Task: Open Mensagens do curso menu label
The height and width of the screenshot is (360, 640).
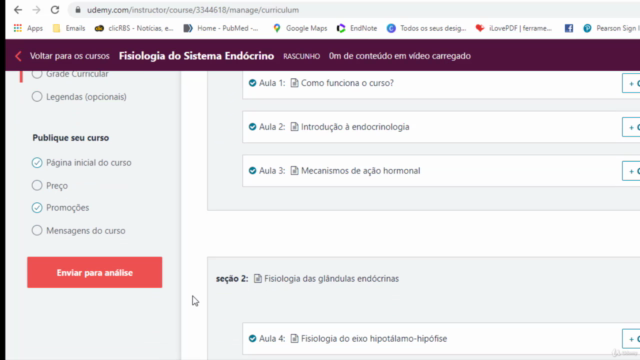Action: pos(86,231)
